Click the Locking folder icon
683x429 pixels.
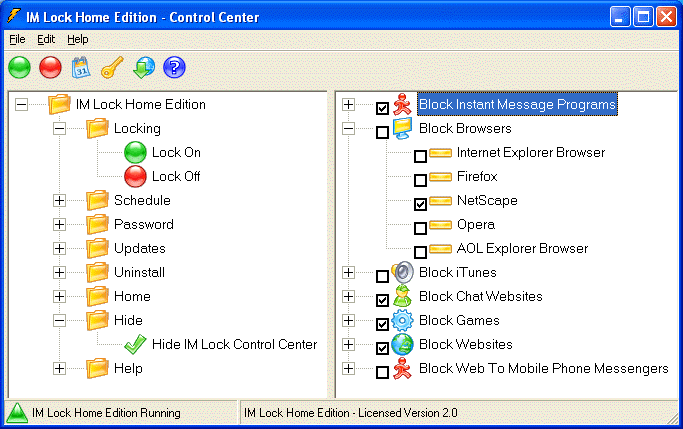click(97, 128)
